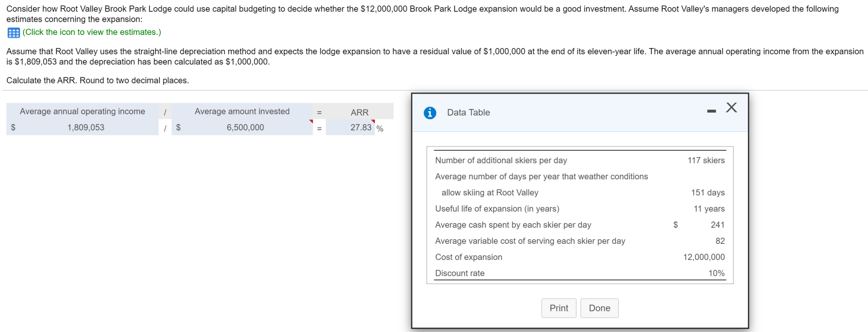This screenshot has width=868, height=332.
Task: Click the "Discount rate" label
Action: coord(460,274)
